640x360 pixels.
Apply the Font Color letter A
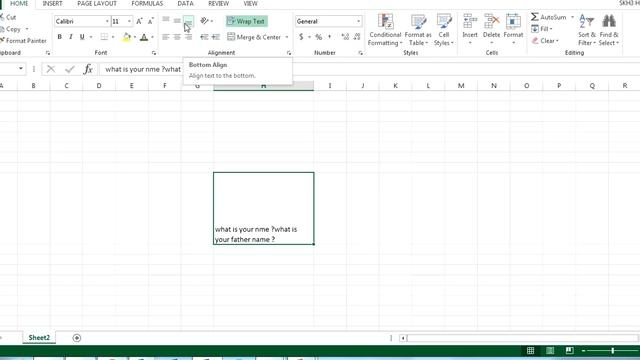[x=144, y=37]
